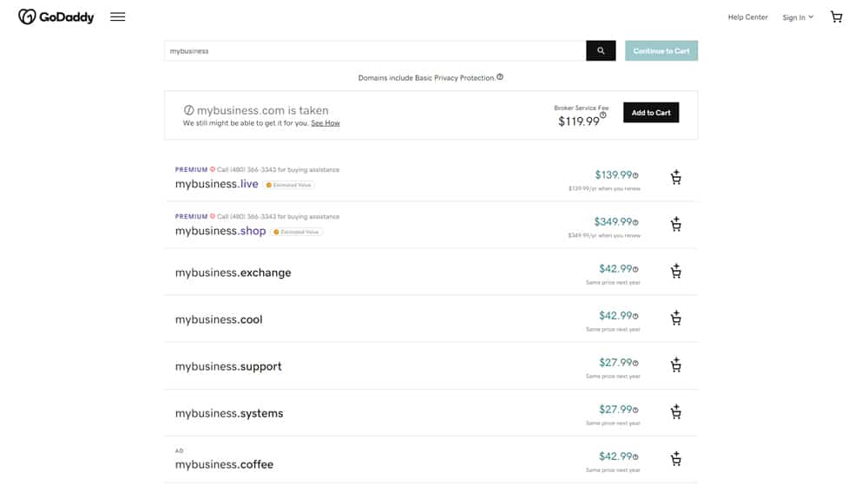
Task: Click the domain search input field
Action: coord(375,51)
